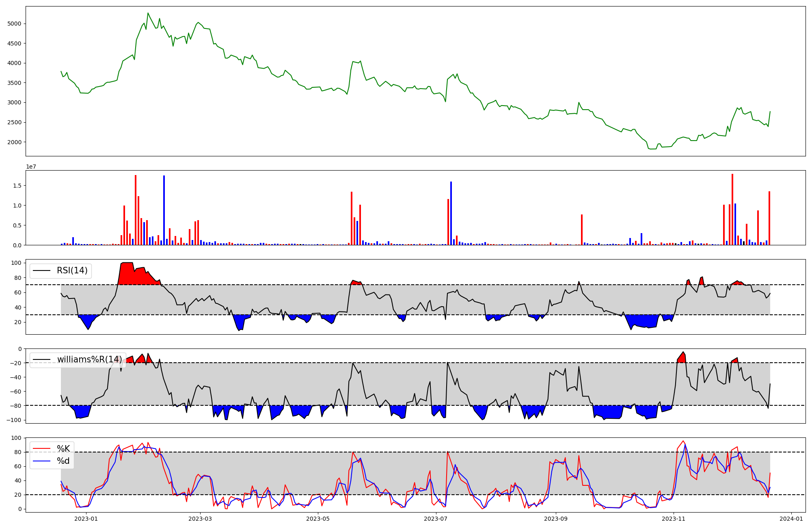Click the black line sample beside RSI(14)
Screen dimensions: 812x528
(41, 271)
